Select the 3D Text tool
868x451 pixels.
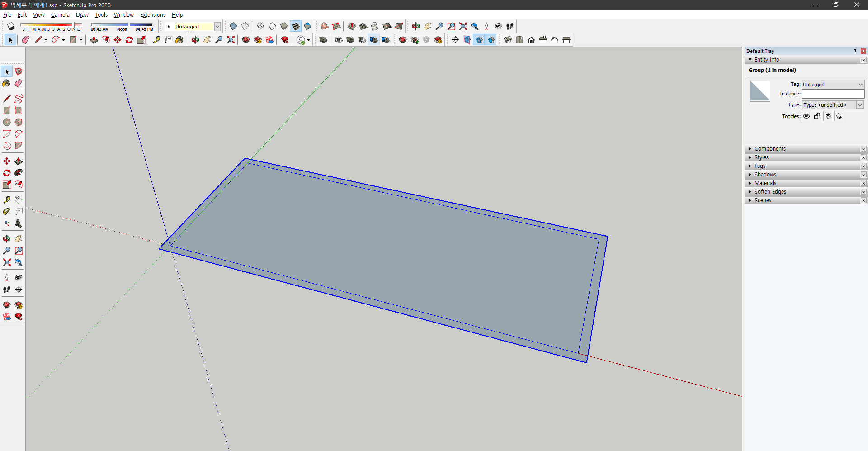19,223
